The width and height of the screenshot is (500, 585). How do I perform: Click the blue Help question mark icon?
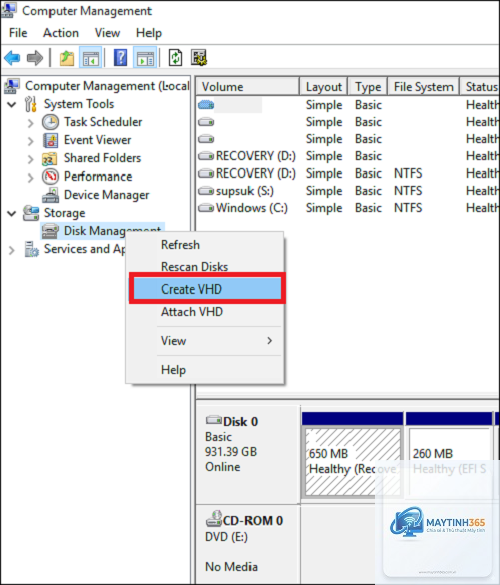pyautogui.click(x=120, y=58)
